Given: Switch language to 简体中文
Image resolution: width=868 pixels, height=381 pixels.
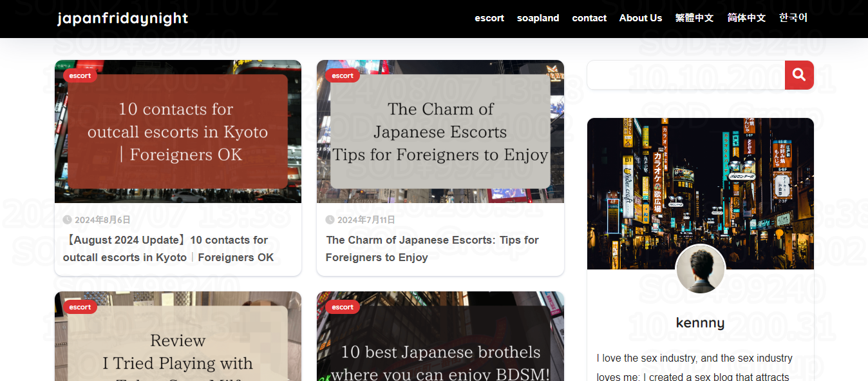Looking at the screenshot, I should point(746,18).
